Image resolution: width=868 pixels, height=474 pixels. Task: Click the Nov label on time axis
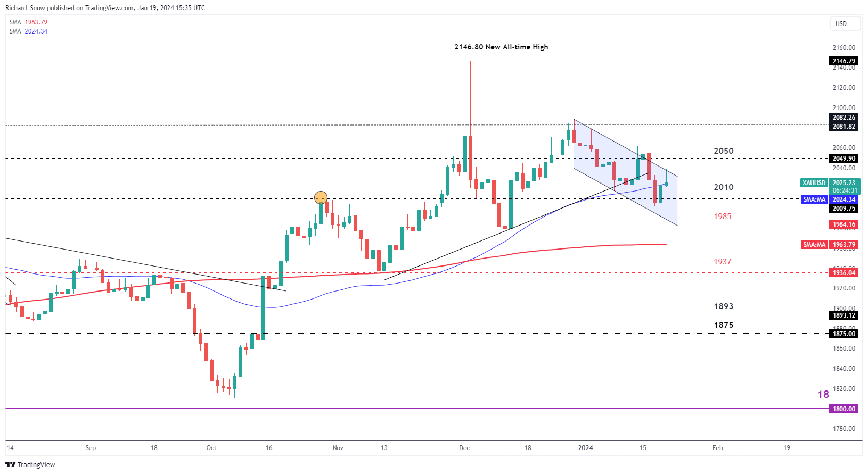click(x=338, y=448)
